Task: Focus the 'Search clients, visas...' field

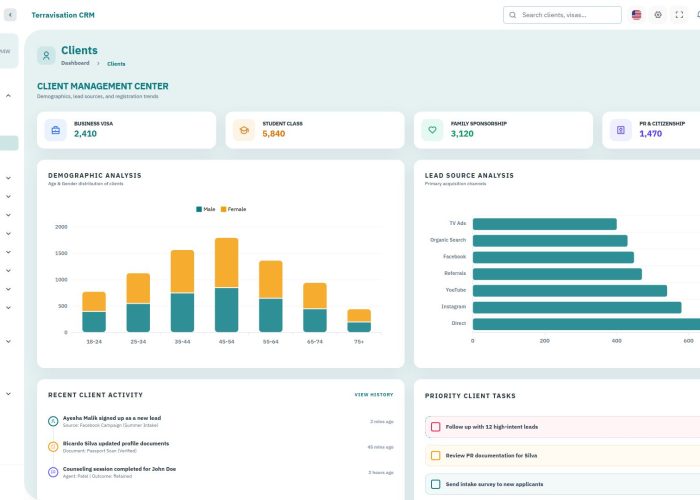Action: 562,15
